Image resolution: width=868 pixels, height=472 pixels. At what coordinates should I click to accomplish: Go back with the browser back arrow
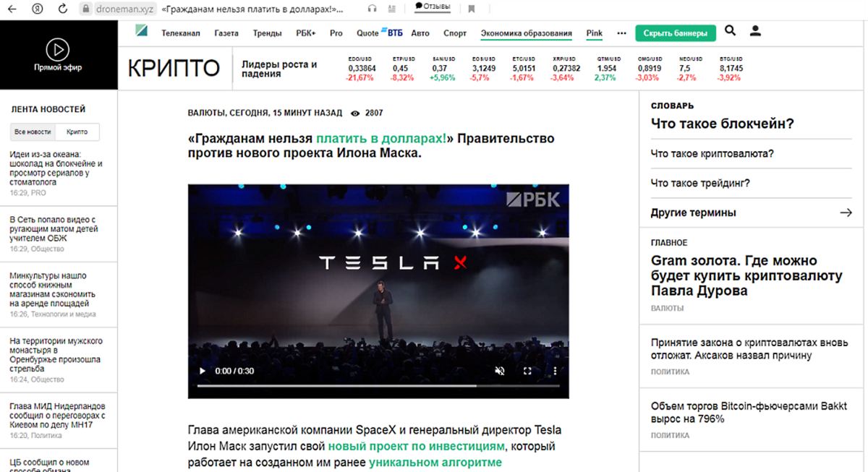click(x=14, y=9)
